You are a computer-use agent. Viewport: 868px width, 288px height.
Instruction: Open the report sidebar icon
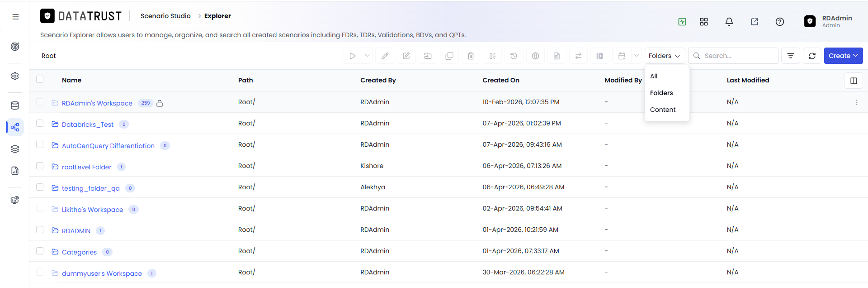pyautogui.click(x=15, y=171)
